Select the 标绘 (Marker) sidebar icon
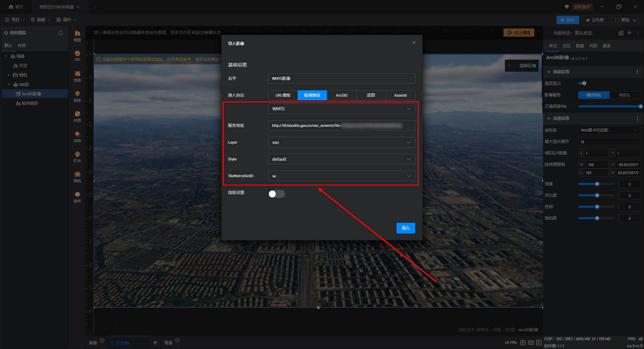The height and width of the screenshot is (349, 644). tap(77, 96)
